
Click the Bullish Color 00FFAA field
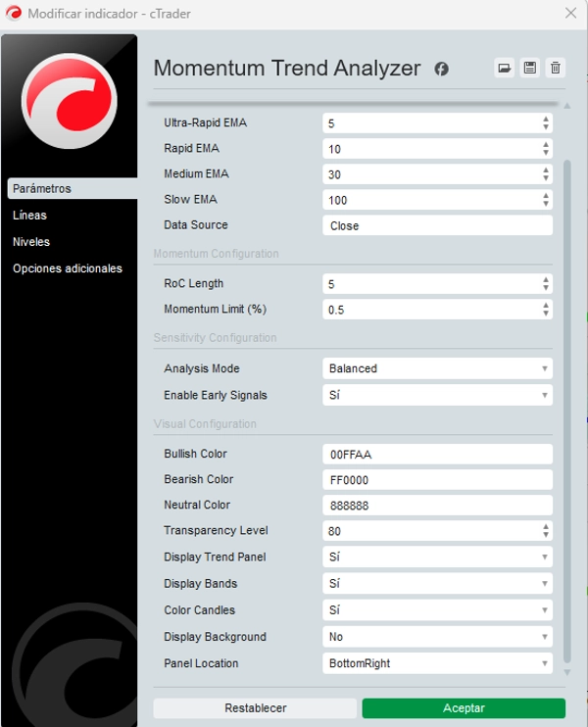(437, 454)
